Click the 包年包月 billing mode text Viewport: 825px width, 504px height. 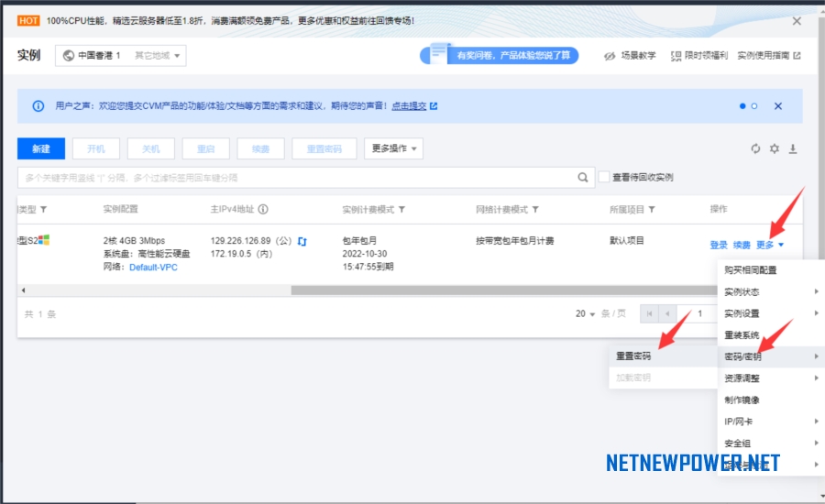coord(359,241)
